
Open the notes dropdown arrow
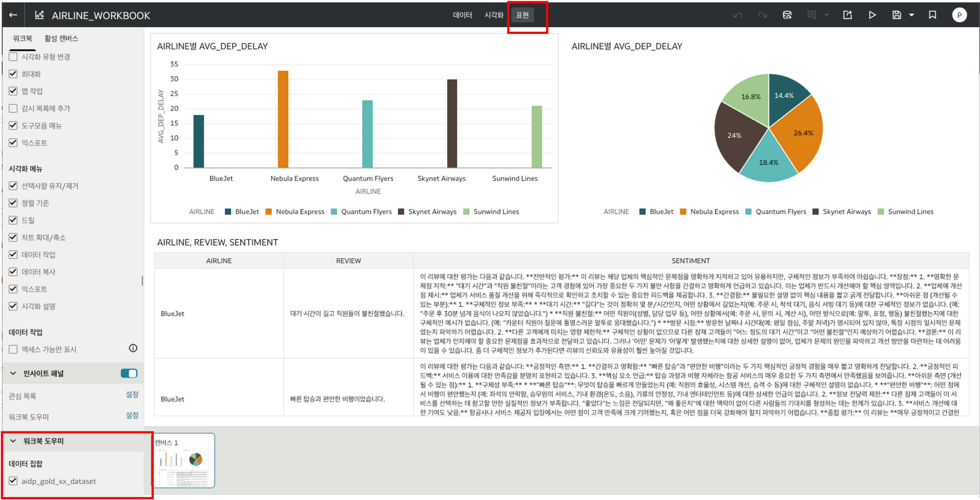point(826,15)
